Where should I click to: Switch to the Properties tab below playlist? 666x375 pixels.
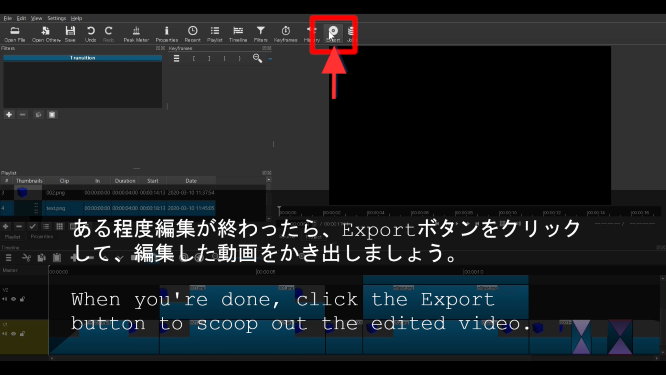(x=42, y=237)
